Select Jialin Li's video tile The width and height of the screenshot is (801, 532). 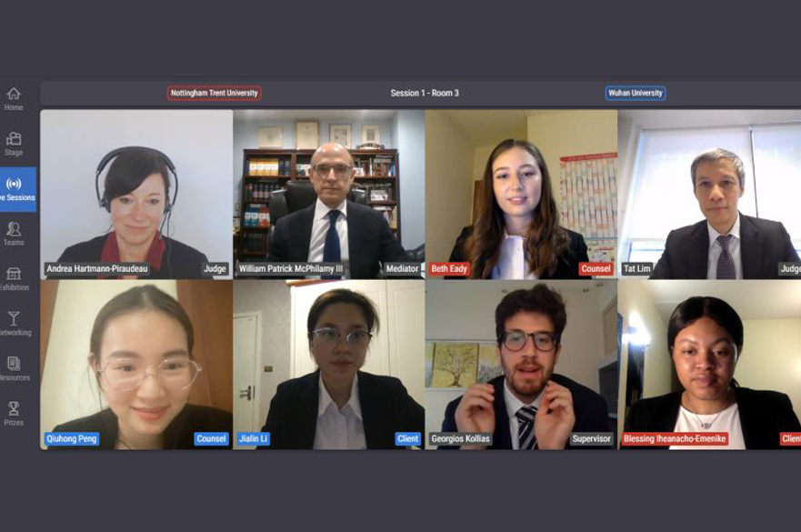point(329,365)
